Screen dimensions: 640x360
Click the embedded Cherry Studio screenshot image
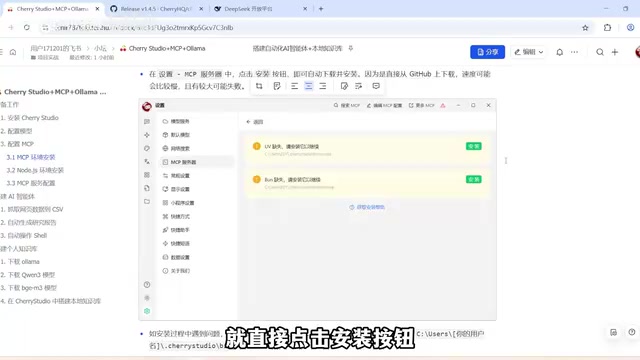point(318,209)
